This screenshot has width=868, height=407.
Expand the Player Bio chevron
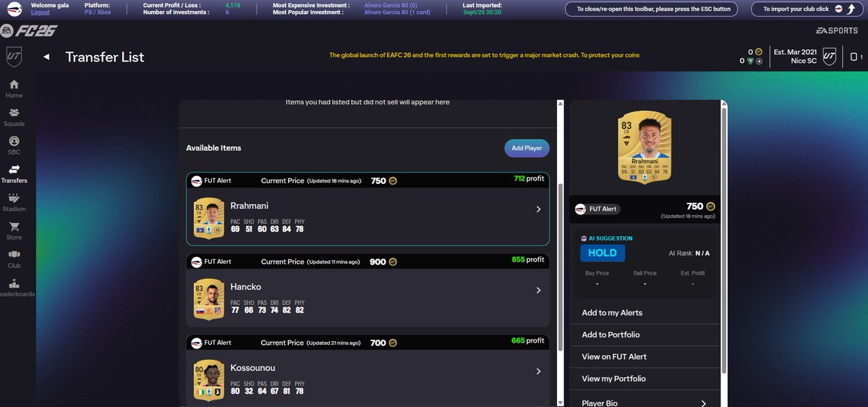click(702, 403)
